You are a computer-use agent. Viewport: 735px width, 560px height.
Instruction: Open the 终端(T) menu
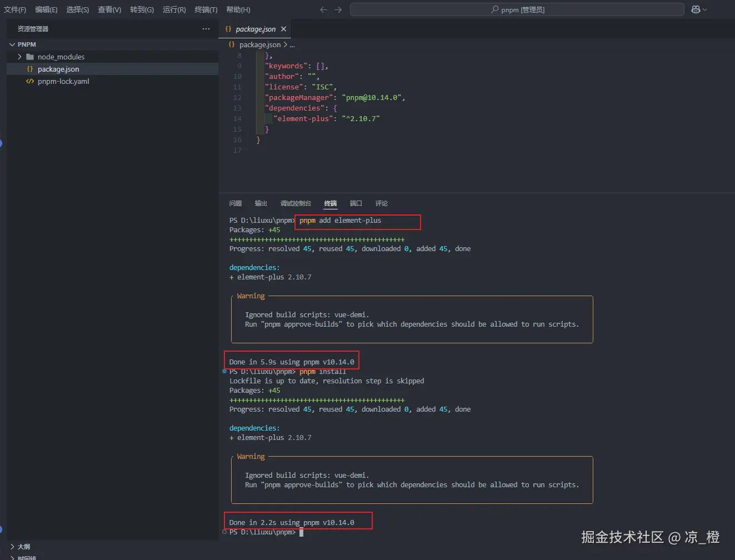coord(206,9)
